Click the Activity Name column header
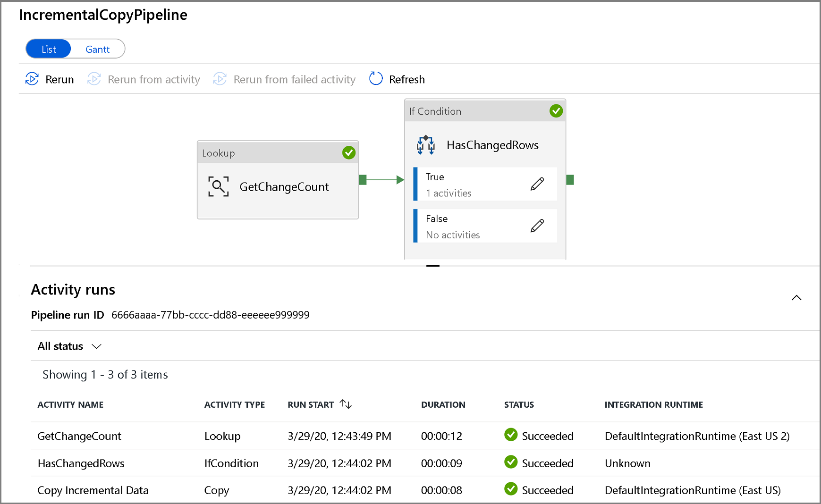821x504 pixels. (x=70, y=404)
